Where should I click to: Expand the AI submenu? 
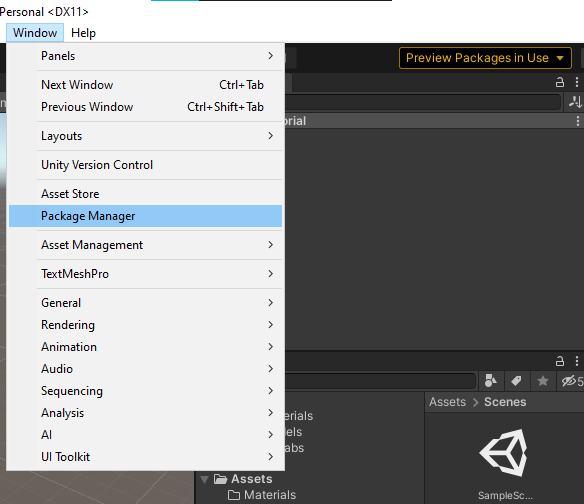[145, 435]
